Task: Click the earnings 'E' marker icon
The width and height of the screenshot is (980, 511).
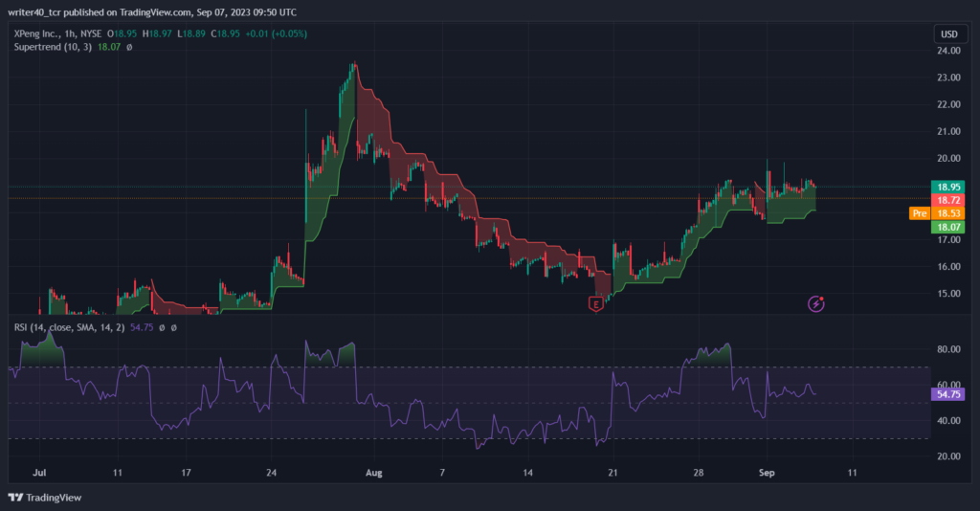Action: 595,304
